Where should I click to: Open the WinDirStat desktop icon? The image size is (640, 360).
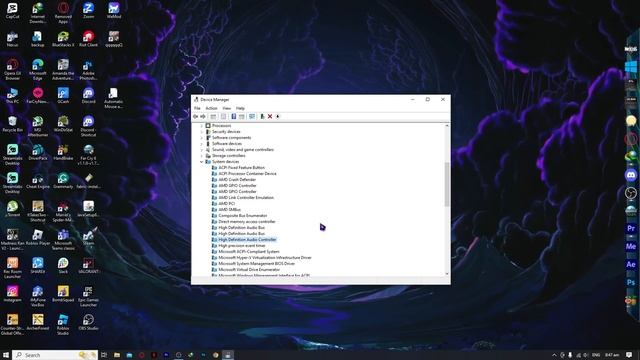tap(63, 124)
